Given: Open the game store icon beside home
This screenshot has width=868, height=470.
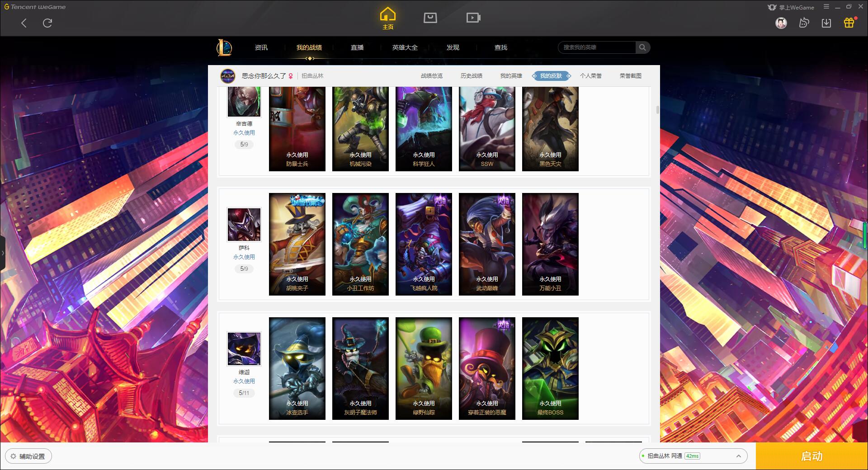Looking at the screenshot, I should click(x=430, y=18).
